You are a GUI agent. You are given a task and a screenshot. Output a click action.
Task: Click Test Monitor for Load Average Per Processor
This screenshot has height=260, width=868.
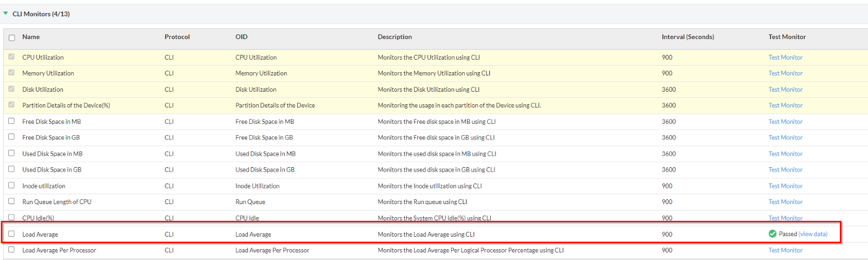(x=785, y=250)
